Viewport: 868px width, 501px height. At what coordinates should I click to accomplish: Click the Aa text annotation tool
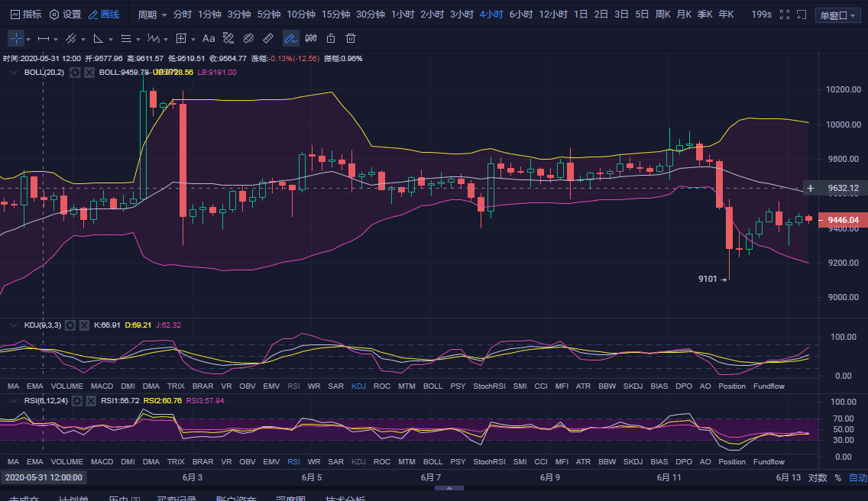point(208,38)
